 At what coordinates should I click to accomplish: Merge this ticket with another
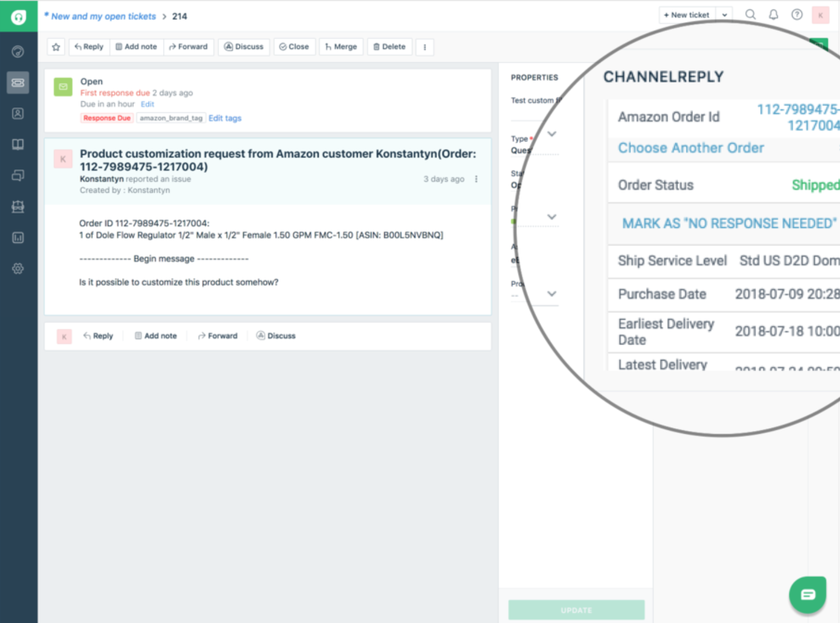(x=341, y=47)
